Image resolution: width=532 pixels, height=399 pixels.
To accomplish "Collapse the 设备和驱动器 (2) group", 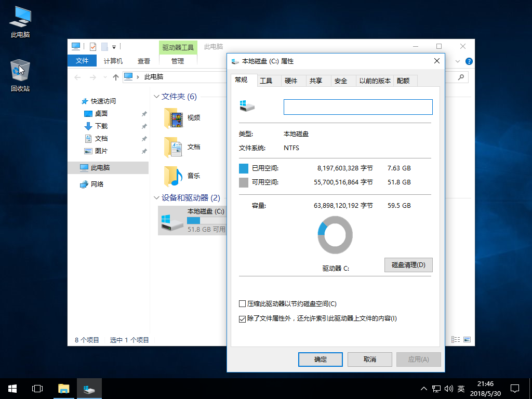I will click(x=156, y=198).
